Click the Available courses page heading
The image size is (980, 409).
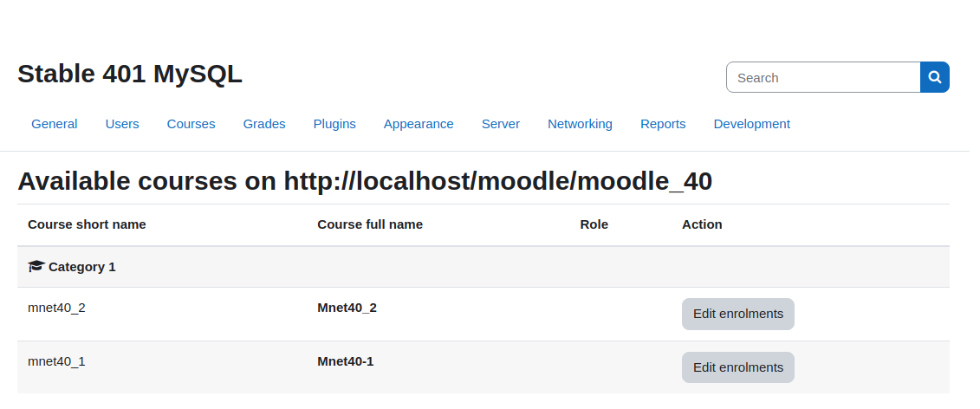point(365,181)
